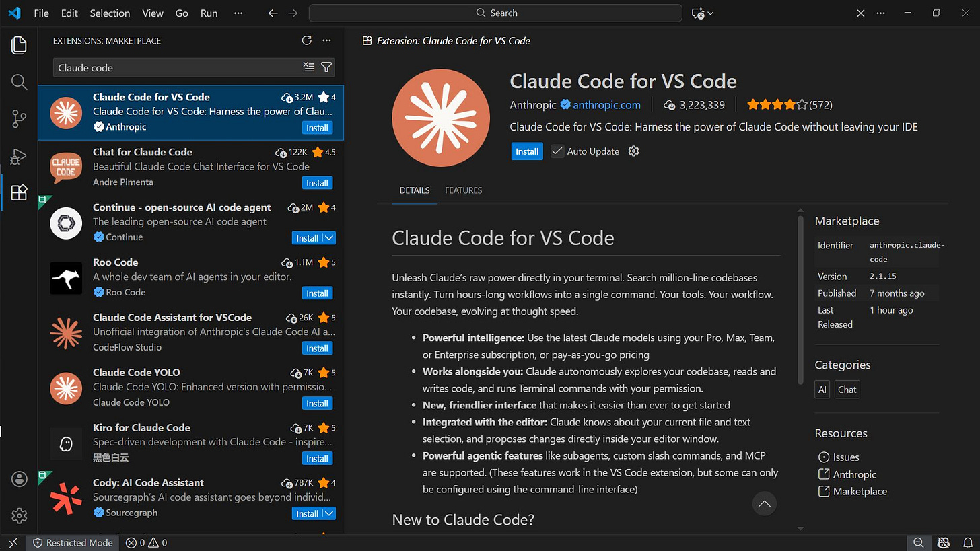Install the Continue extension
980x551 pixels.
click(307, 238)
